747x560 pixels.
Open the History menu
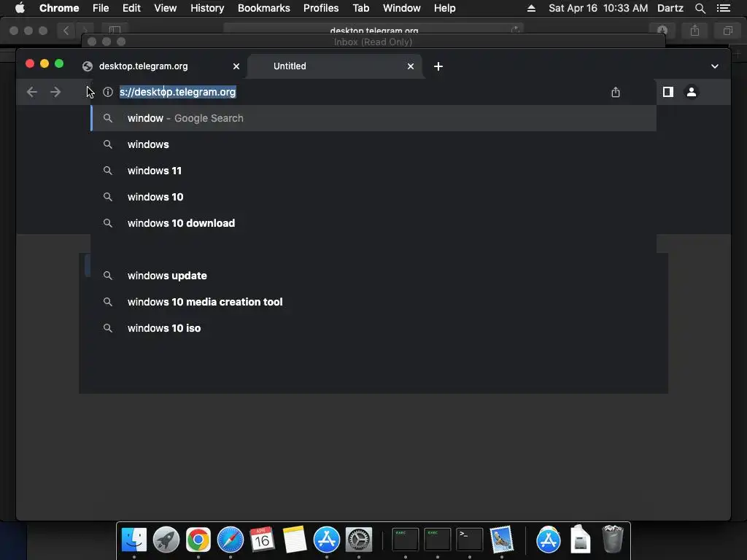click(x=207, y=8)
